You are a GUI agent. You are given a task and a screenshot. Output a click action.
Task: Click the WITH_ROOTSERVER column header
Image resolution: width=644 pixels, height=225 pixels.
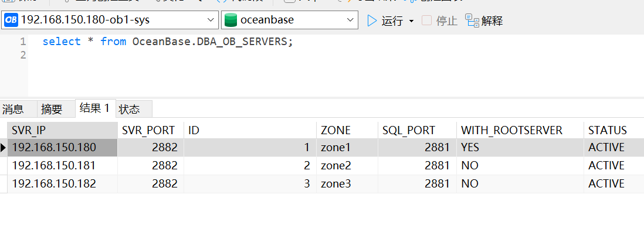tap(520, 130)
